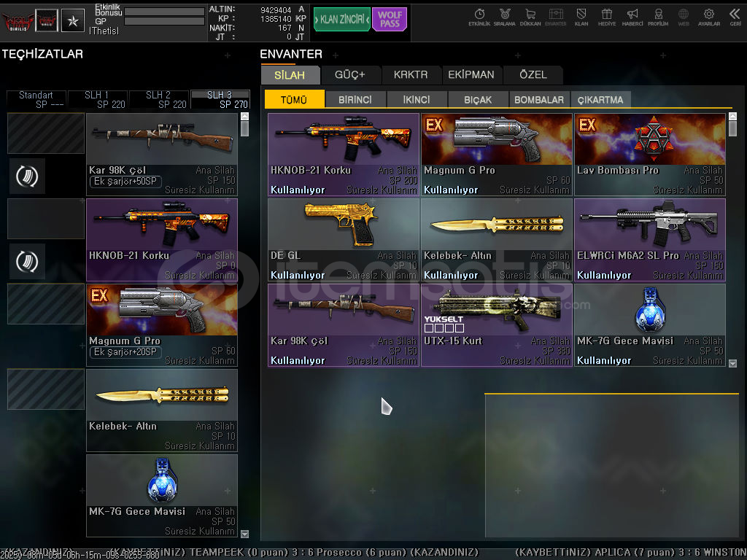Image resolution: width=747 pixels, height=560 pixels.
Task: Open the Web globe icon
Action: pyautogui.click(x=684, y=17)
